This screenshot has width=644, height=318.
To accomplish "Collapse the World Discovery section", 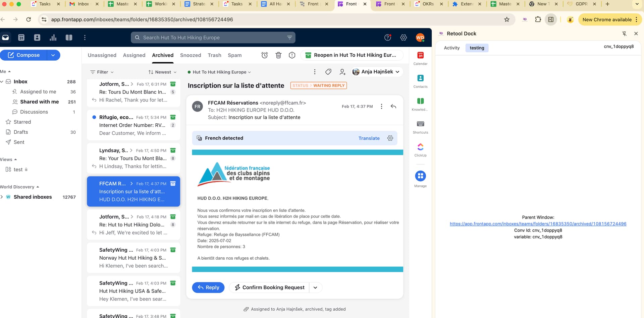I will coord(19,187).
